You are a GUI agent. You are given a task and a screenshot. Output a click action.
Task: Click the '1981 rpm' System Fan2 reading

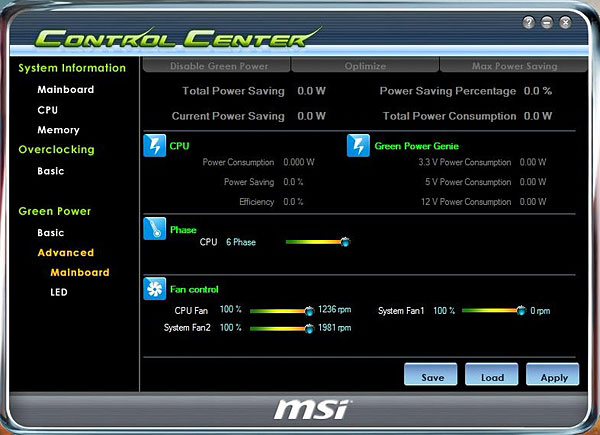pos(334,328)
